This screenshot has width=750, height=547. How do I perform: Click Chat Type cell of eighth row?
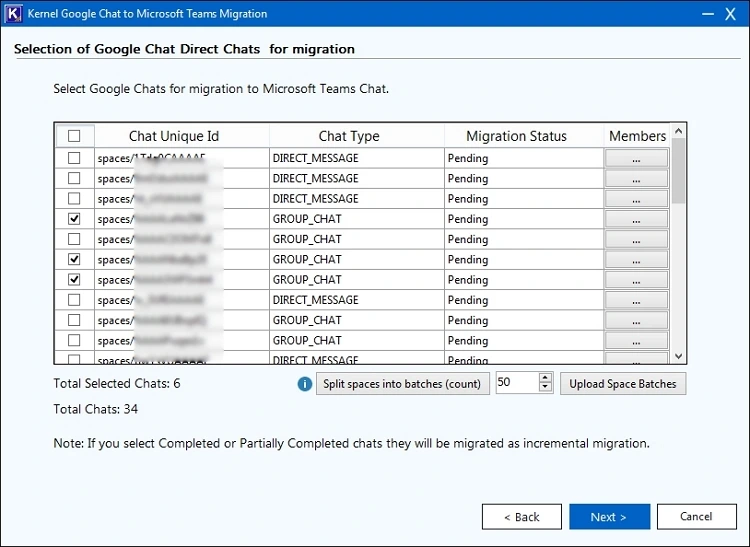pos(357,300)
